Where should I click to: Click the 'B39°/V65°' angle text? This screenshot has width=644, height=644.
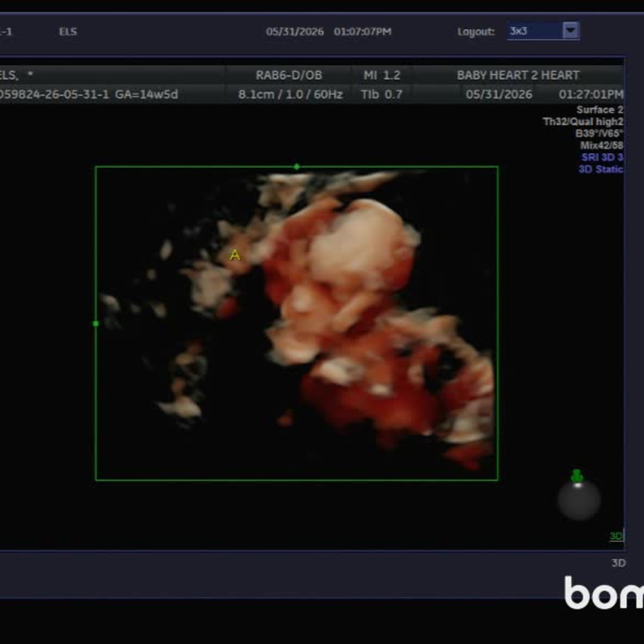pos(599,134)
